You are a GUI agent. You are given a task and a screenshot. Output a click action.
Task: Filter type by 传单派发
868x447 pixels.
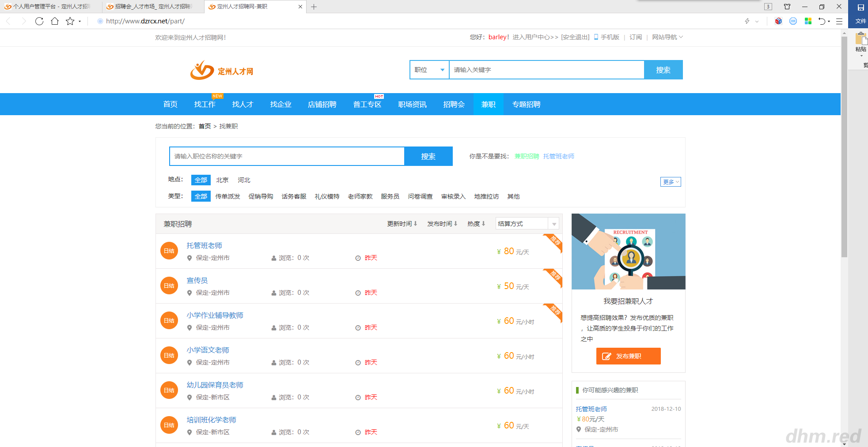coord(228,196)
